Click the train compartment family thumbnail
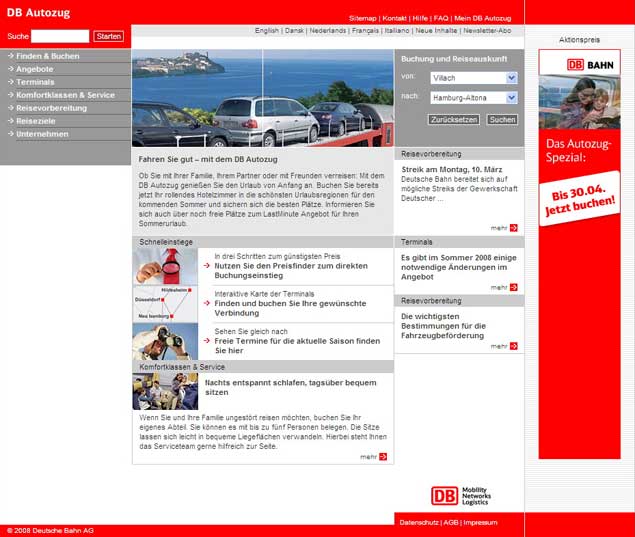 click(x=165, y=391)
